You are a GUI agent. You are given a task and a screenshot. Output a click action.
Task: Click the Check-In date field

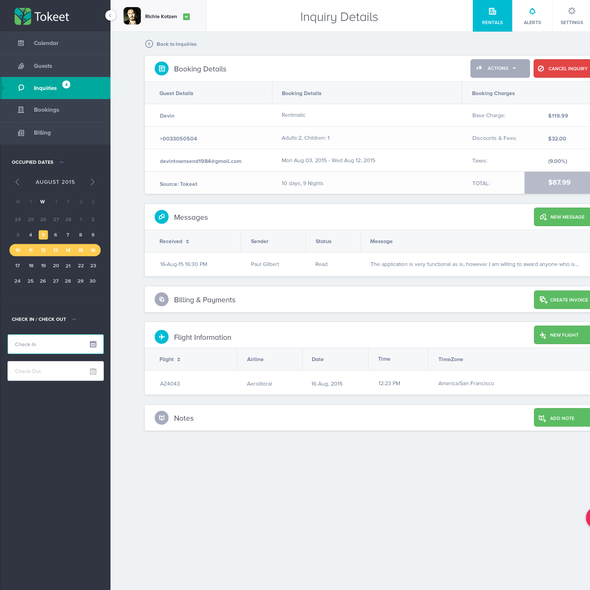(56, 344)
